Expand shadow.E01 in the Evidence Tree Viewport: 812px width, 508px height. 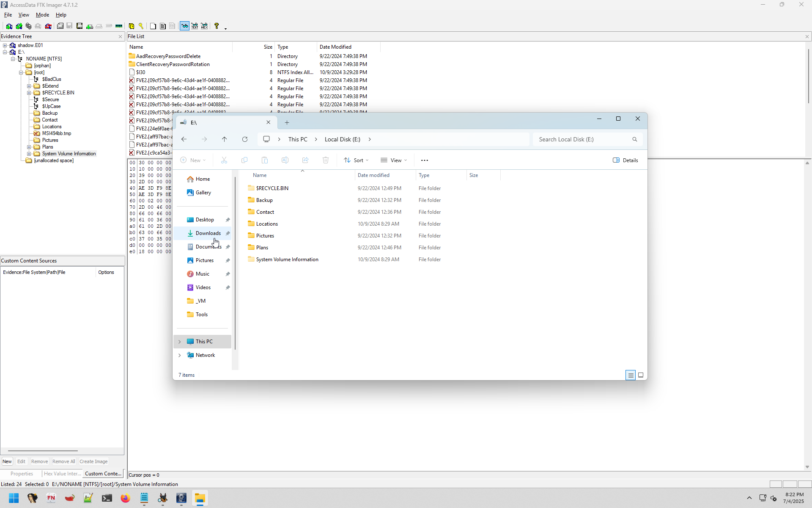tap(5, 45)
